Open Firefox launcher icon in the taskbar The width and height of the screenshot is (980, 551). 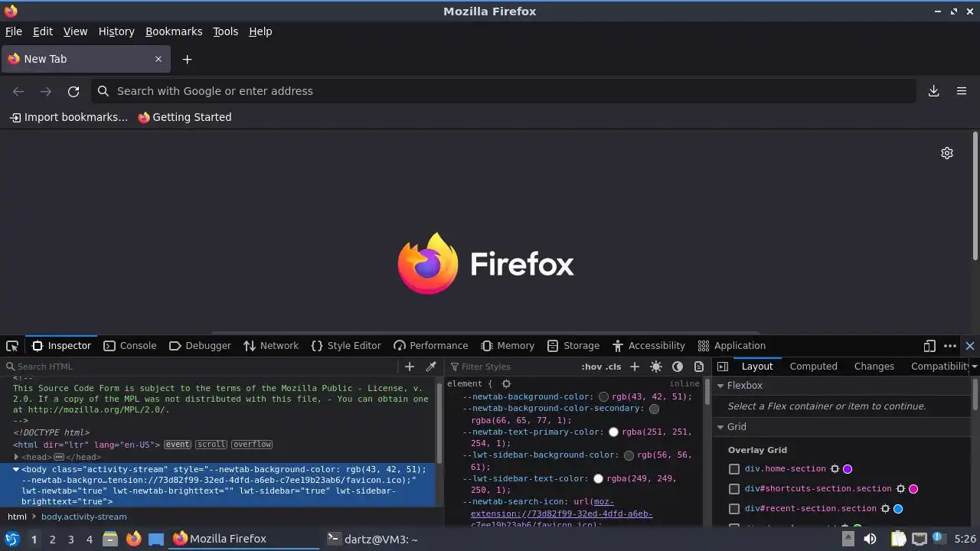pos(133,539)
